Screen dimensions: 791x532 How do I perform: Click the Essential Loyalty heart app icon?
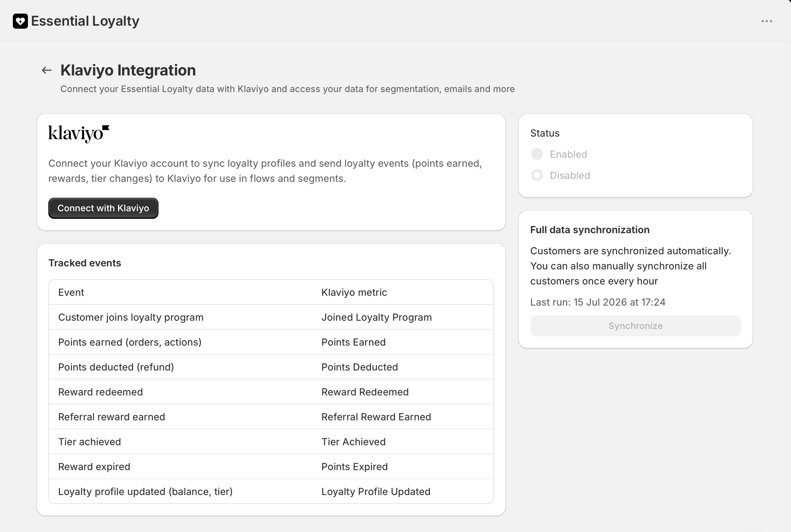20,21
